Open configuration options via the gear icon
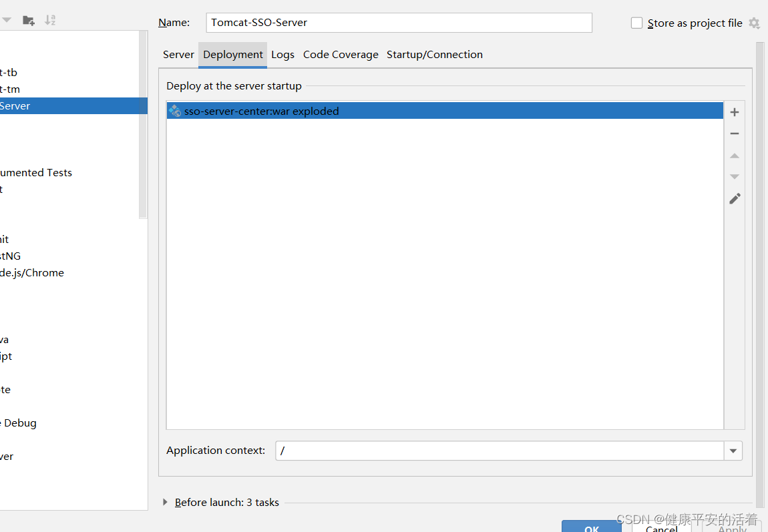768x532 pixels. pos(755,23)
